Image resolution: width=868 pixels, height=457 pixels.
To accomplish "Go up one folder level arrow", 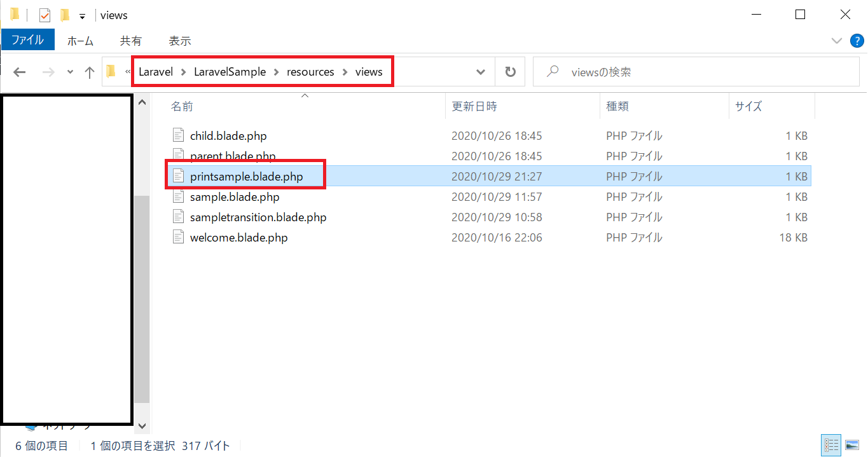I will coord(90,72).
